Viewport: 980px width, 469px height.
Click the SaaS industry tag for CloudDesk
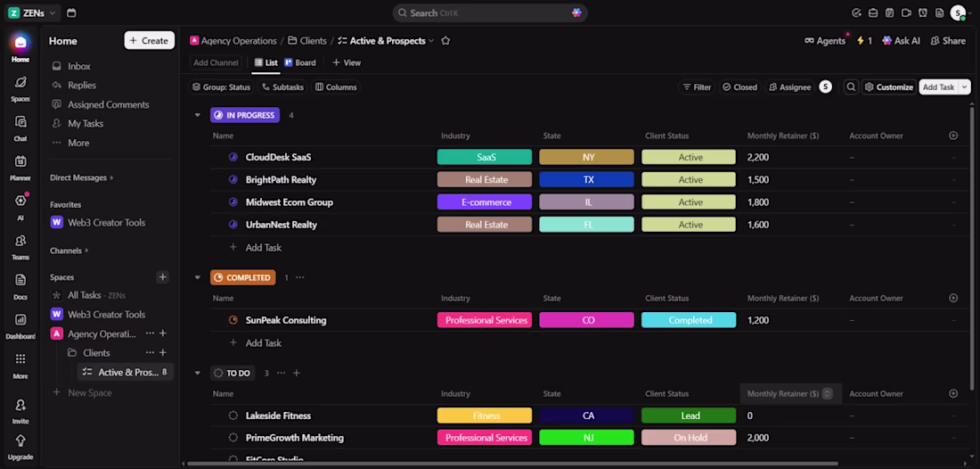tap(485, 157)
